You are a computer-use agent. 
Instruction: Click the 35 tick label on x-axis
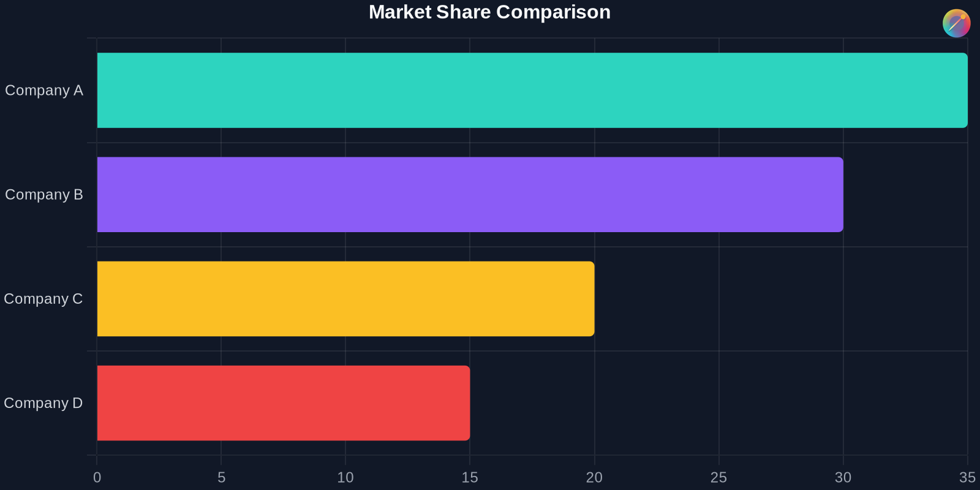pos(967,478)
